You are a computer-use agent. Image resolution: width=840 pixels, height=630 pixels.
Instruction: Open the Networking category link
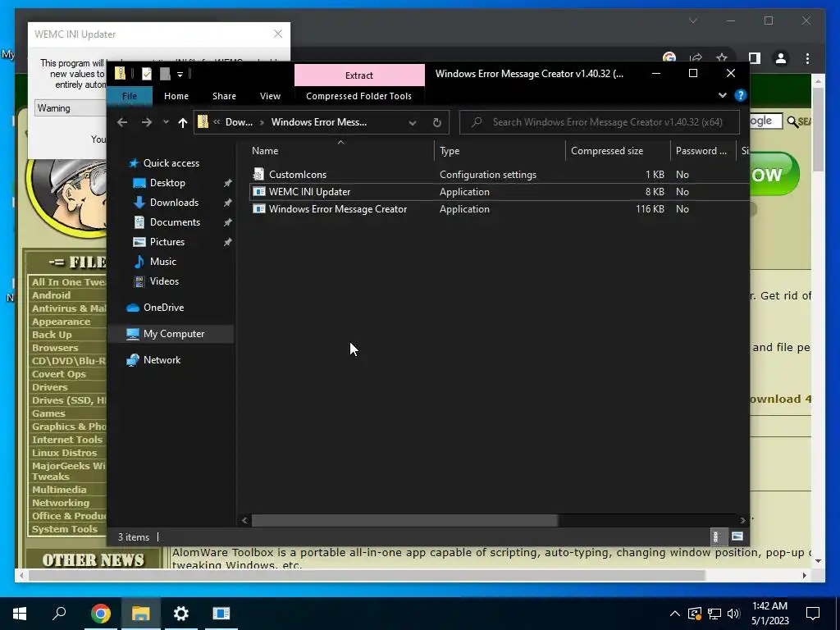[x=61, y=503]
